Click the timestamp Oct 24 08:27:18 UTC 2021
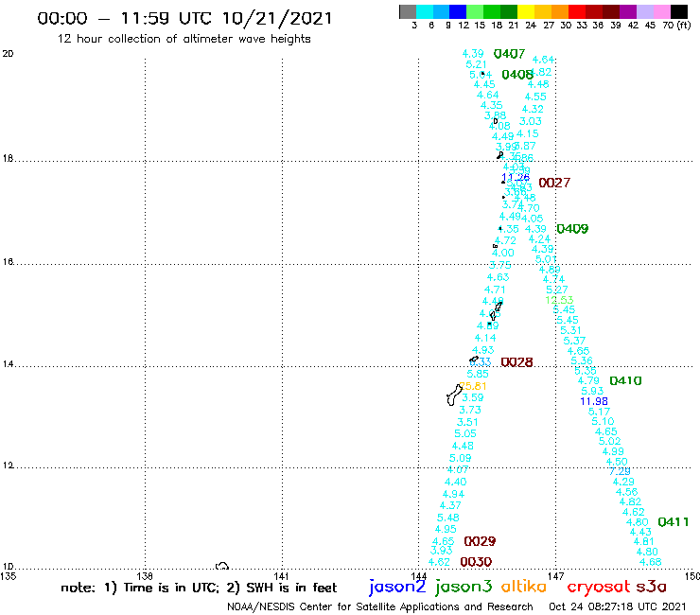The width and height of the screenshot is (700, 615). click(x=617, y=607)
